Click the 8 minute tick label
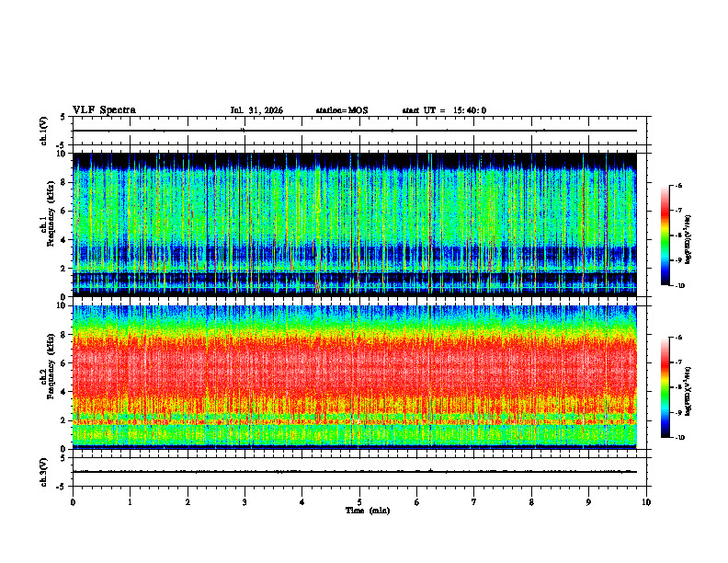 pyautogui.click(x=531, y=502)
